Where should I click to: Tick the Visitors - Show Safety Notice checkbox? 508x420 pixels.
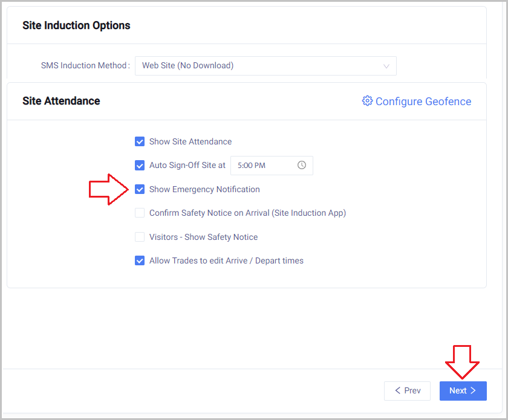140,237
